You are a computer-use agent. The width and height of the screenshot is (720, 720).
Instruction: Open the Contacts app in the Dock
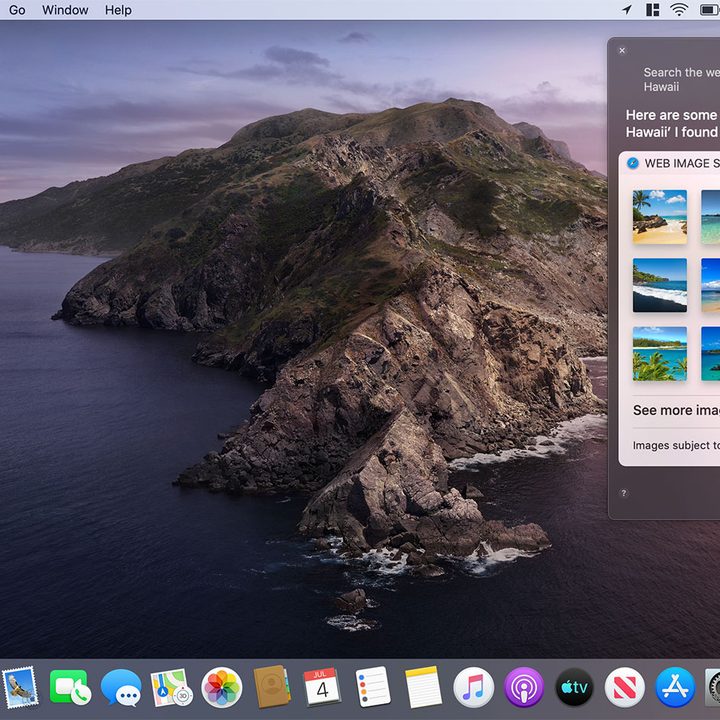272,687
